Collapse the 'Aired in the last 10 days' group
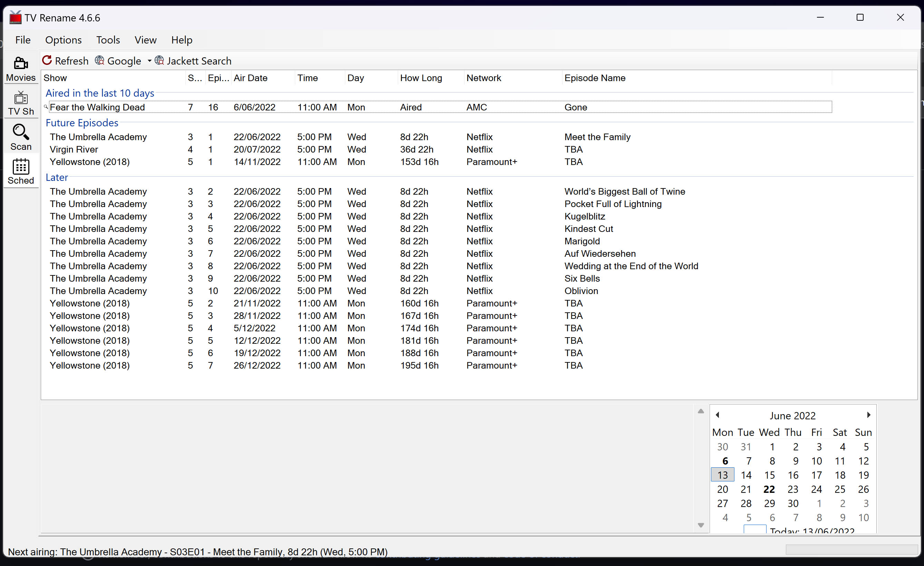924x566 pixels. click(100, 93)
